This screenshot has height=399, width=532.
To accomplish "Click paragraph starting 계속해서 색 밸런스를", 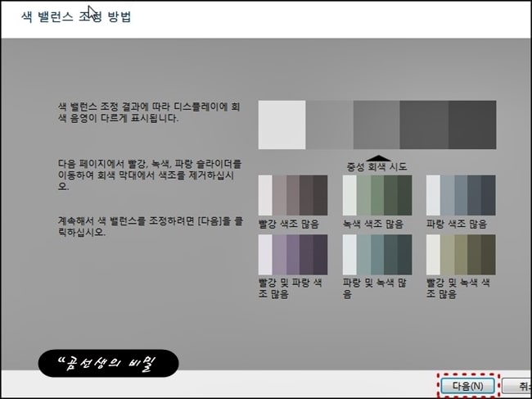I will [151, 227].
